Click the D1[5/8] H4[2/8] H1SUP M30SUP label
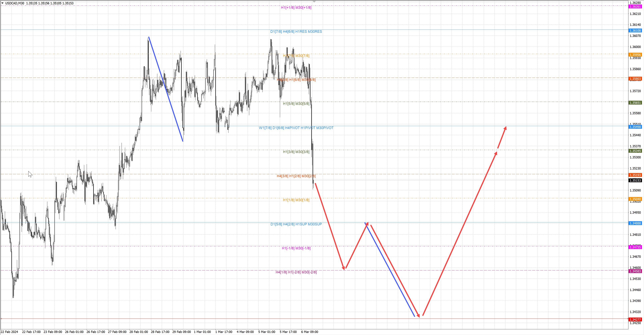 [x=296, y=224]
